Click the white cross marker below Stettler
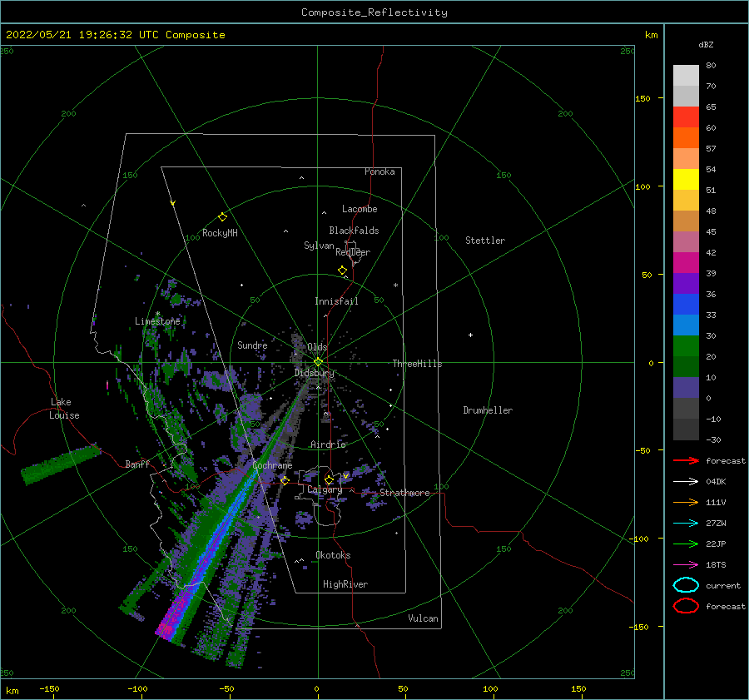The image size is (749, 700). pos(470,335)
